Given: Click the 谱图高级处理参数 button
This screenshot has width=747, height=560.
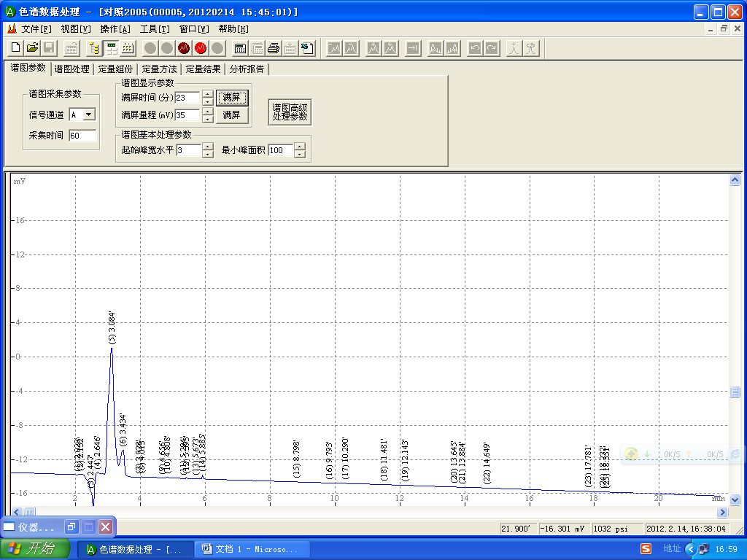Looking at the screenshot, I should 290,112.
